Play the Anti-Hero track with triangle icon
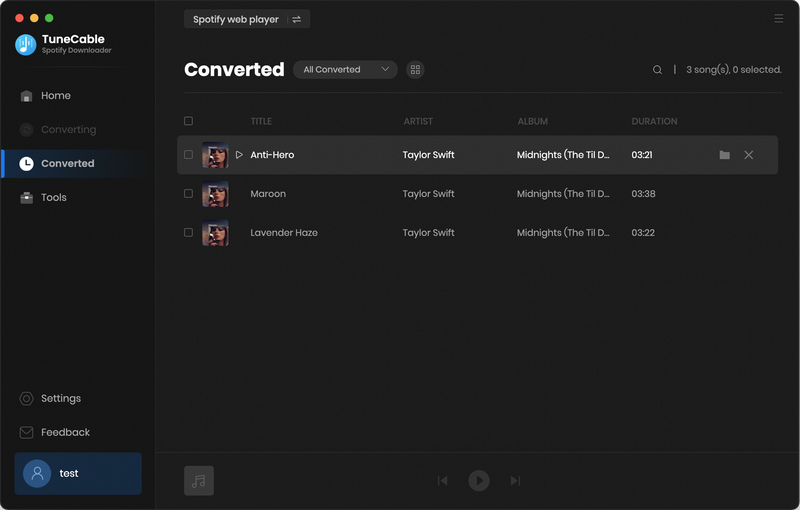The width and height of the screenshot is (800, 510). click(239, 155)
